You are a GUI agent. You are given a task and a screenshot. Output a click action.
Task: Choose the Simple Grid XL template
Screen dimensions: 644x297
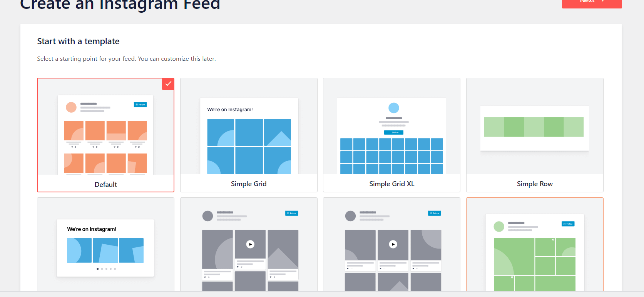[x=391, y=135]
